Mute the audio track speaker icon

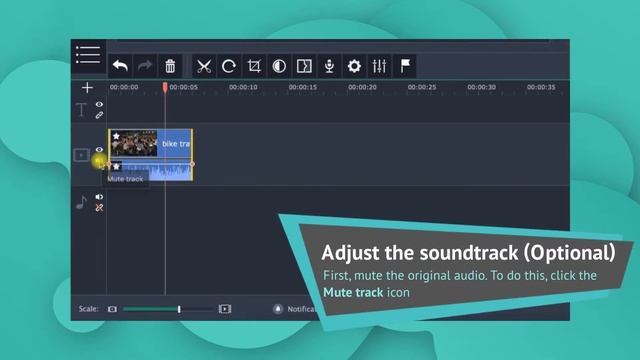click(99, 197)
